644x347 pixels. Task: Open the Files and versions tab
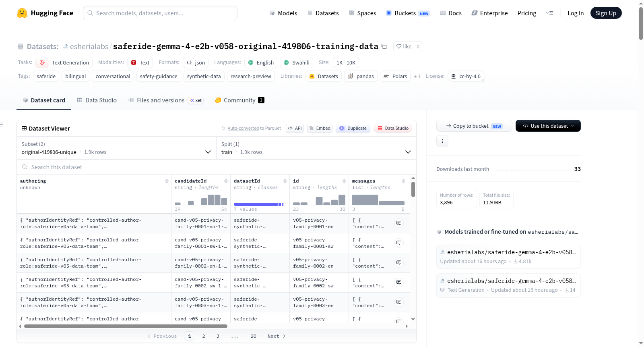click(166, 100)
